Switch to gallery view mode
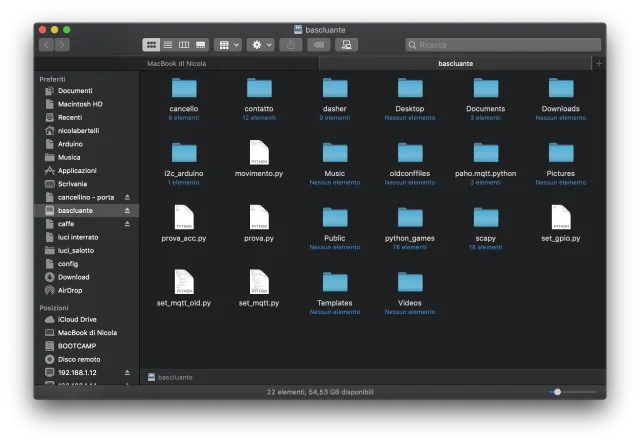The image size is (640, 444). [x=200, y=45]
